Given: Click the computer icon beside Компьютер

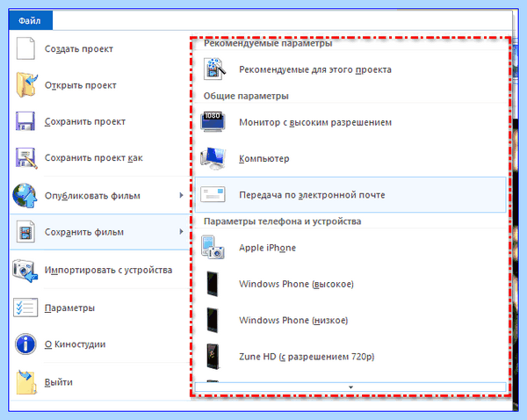Looking at the screenshot, I should click(213, 158).
